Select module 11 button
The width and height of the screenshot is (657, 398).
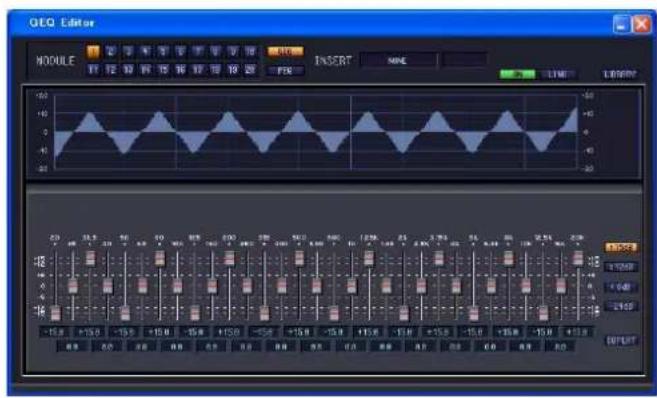point(93,70)
